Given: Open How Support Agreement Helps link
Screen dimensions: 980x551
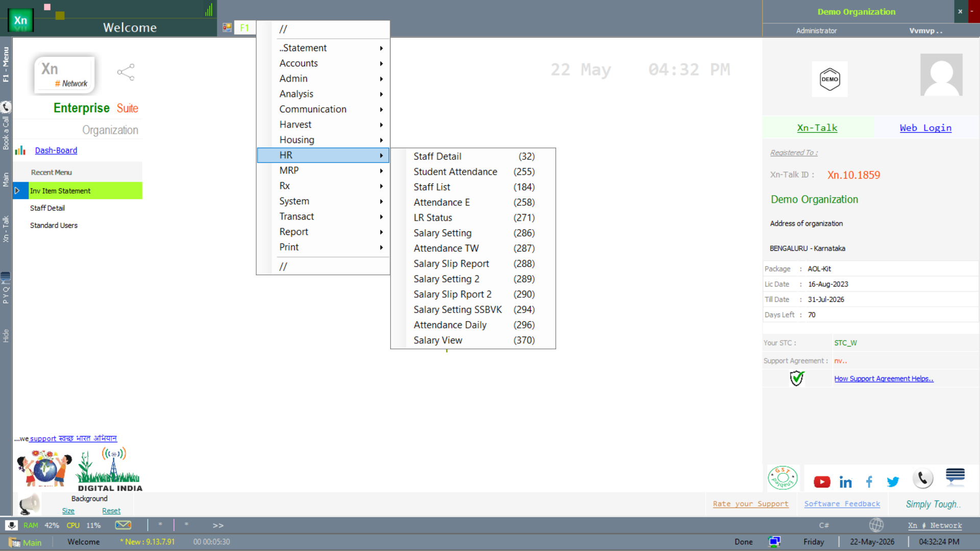Looking at the screenshot, I should click(x=883, y=378).
